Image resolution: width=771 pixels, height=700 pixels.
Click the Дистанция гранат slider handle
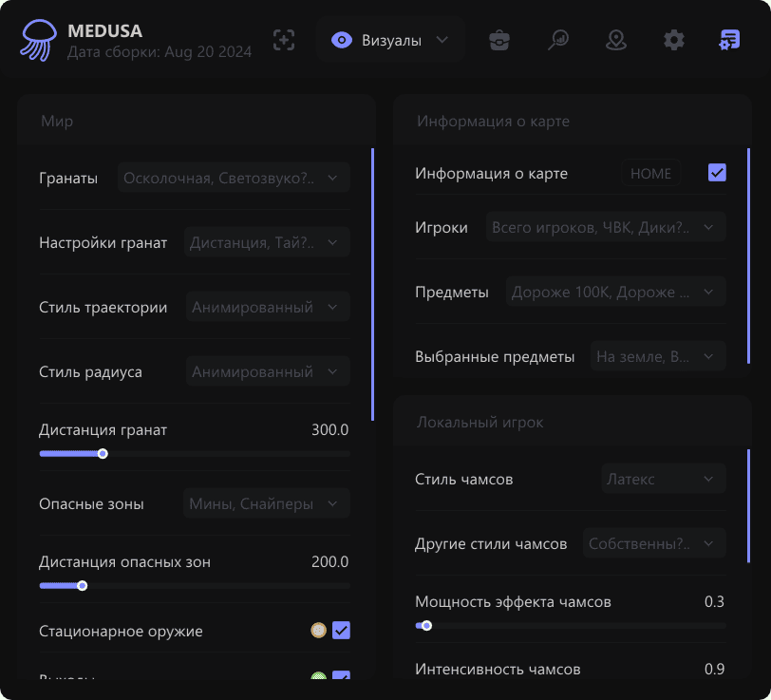pyautogui.click(x=103, y=454)
